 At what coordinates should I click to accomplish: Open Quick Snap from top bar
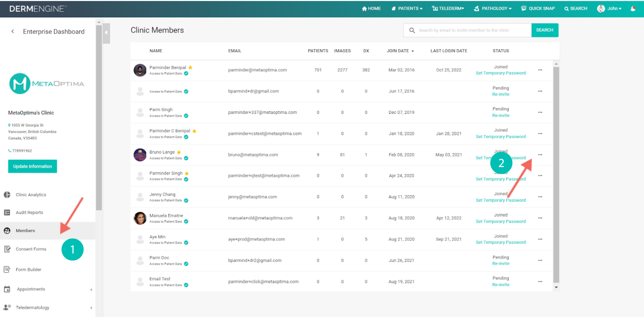(x=538, y=9)
